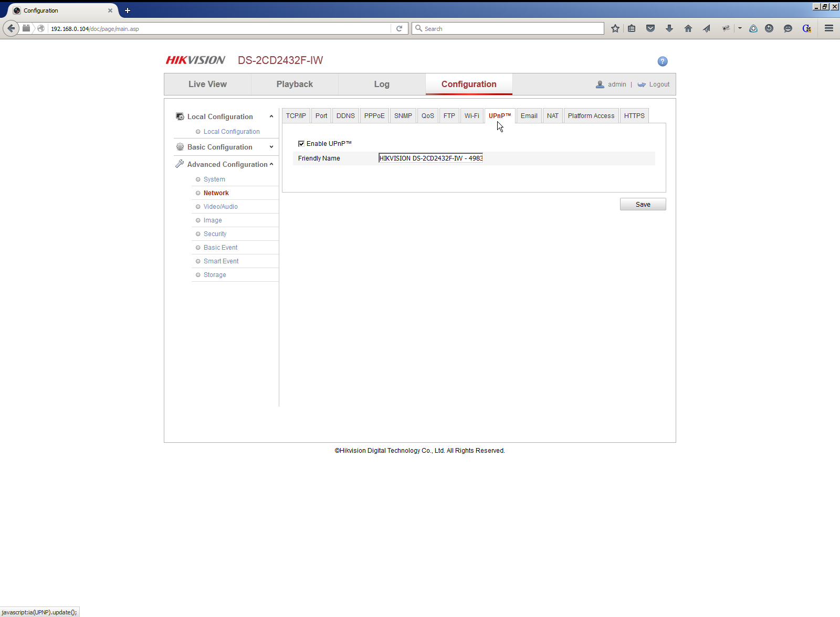Expand the Basic Configuration section
Viewport: 840px width, 617px height.
point(271,147)
